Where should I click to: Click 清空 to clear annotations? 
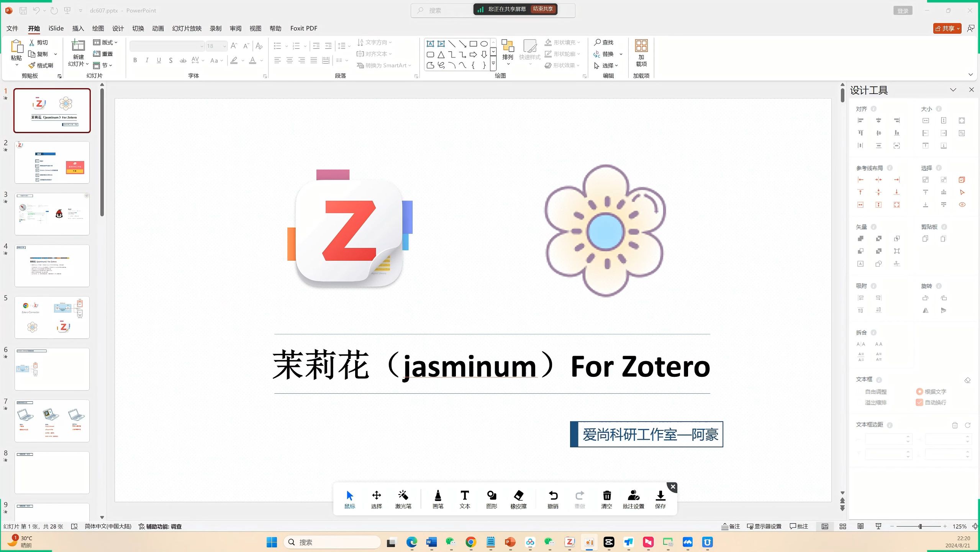(606, 499)
